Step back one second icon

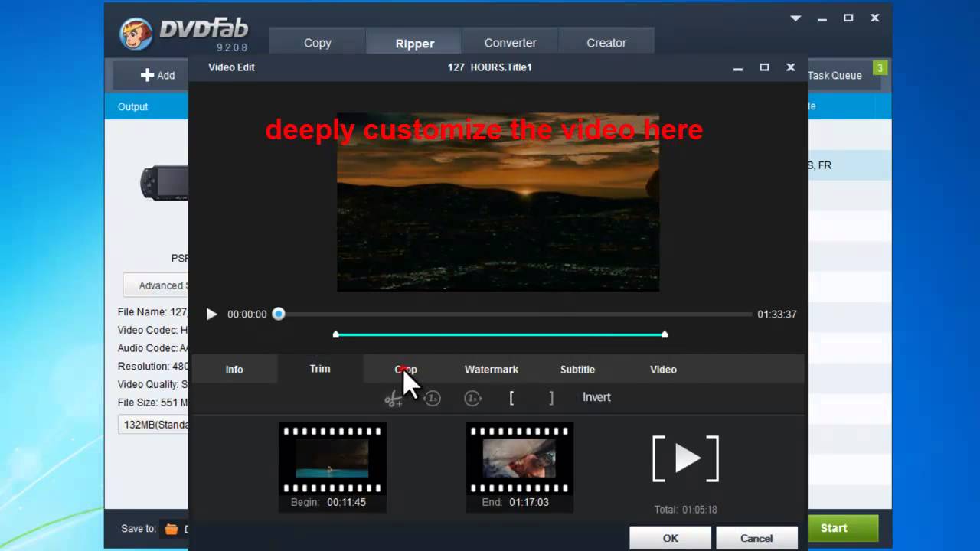coord(433,398)
